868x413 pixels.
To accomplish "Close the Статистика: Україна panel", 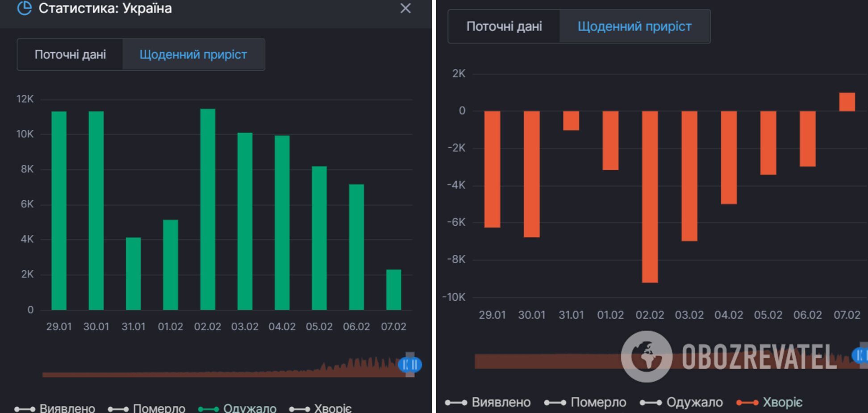I will (405, 8).
